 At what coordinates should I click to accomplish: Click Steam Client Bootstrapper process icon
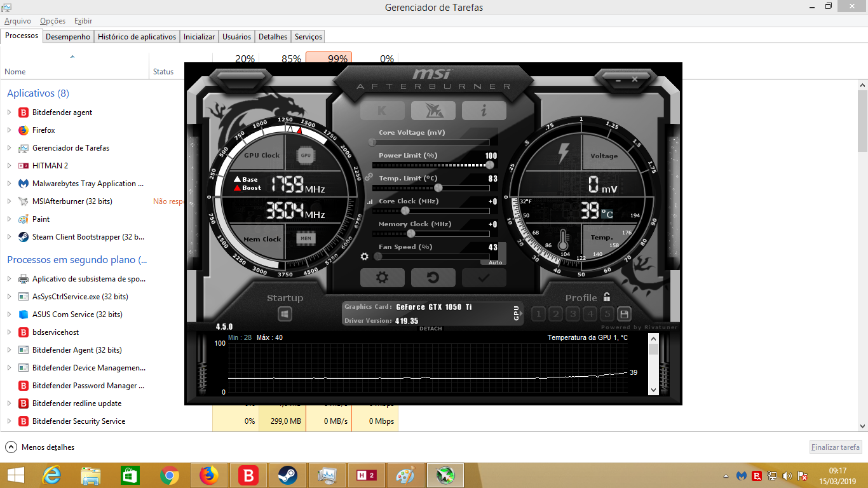click(24, 237)
